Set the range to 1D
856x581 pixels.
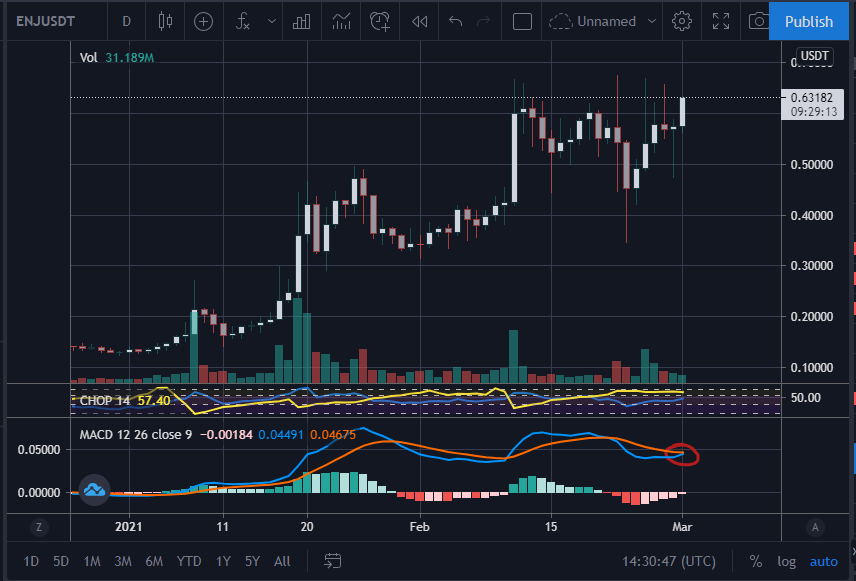click(x=31, y=561)
